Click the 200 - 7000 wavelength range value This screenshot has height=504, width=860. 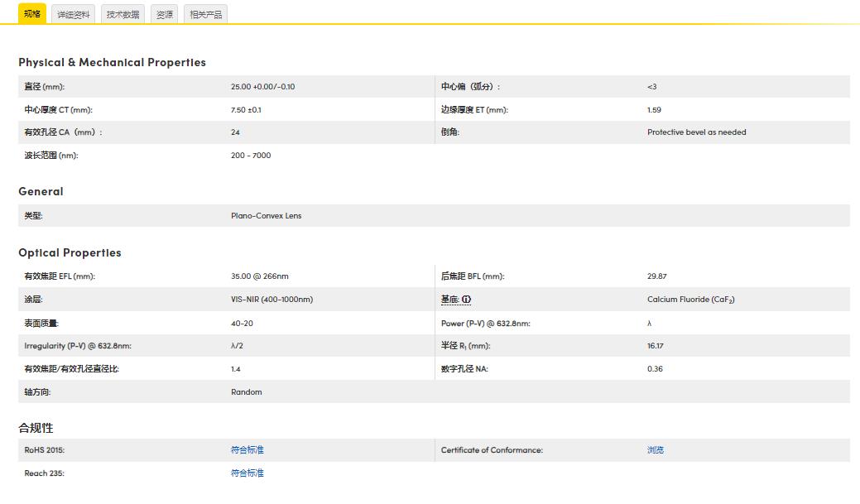[x=251, y=156]
